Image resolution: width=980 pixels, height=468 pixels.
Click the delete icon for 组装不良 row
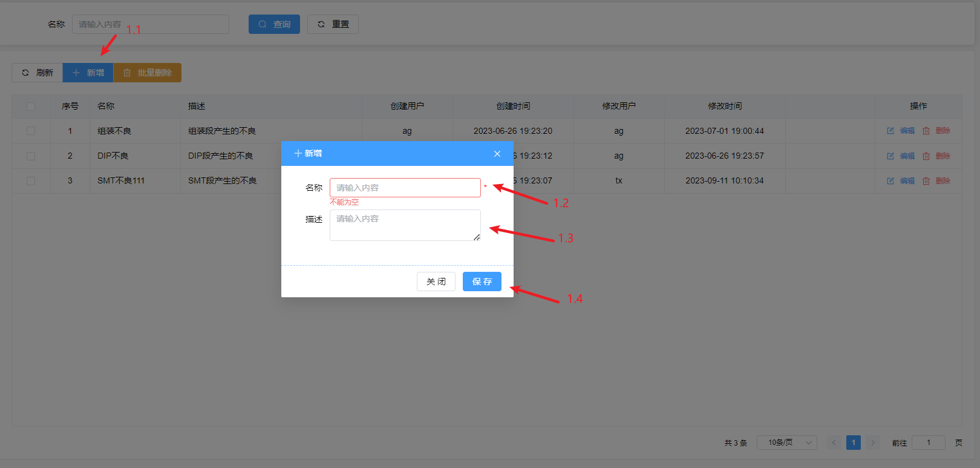926,131
